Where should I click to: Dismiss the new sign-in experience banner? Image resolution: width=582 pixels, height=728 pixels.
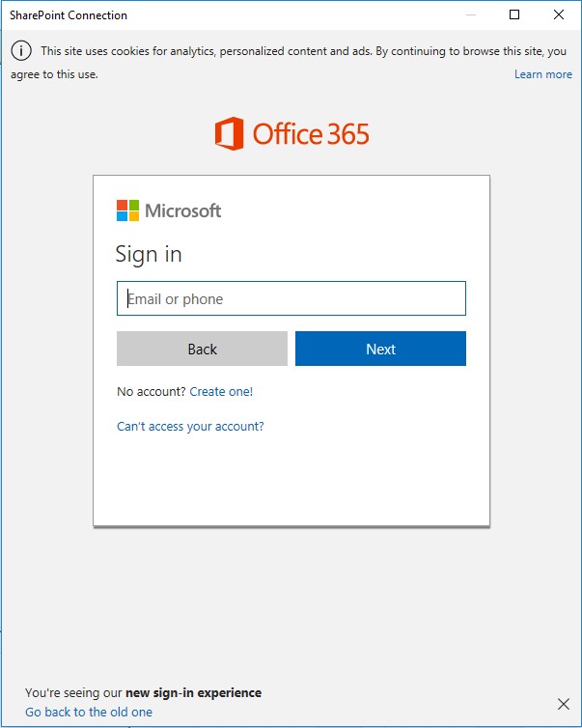pyautogui.click(x=564, y=704)
